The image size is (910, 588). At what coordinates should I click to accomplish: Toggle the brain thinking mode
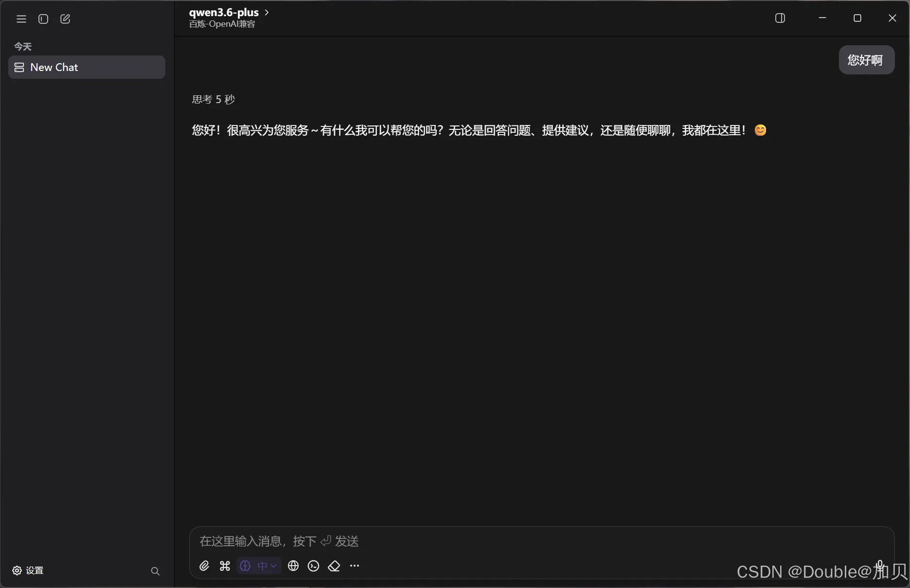click(246, 566)
